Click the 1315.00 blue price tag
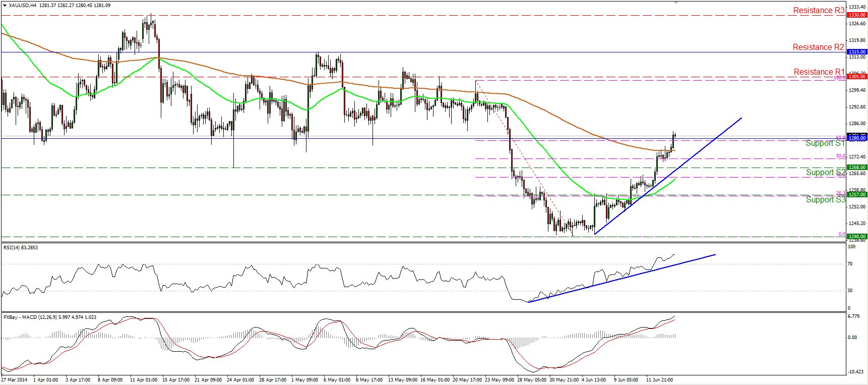 tap(857, 52)
